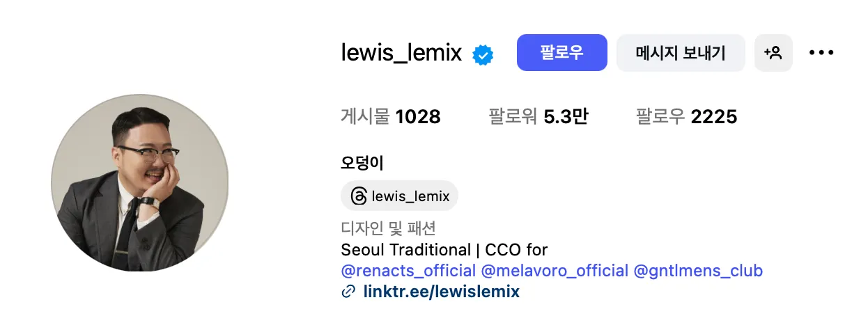The height and width of the screenshot is (316, 868).
Task: Open the linktr.ee/lewislemix link
Action: [x=442, y=292]
